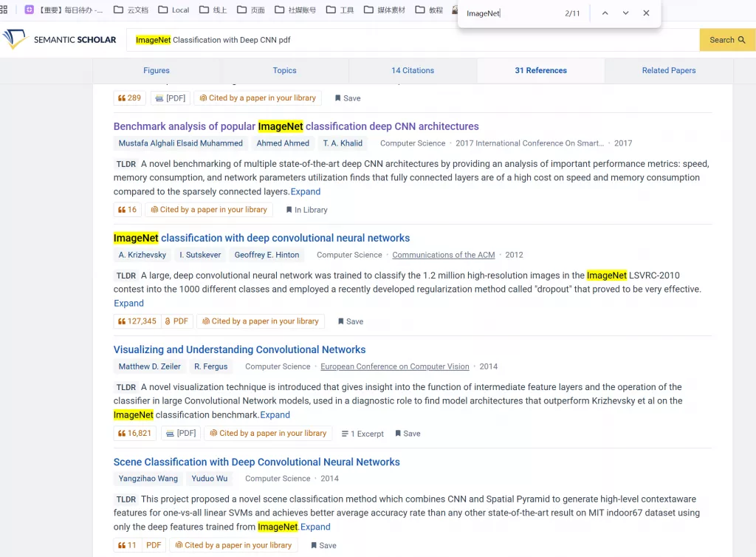Close the find-in-page bar
The image size is (756, 557).
646,13
